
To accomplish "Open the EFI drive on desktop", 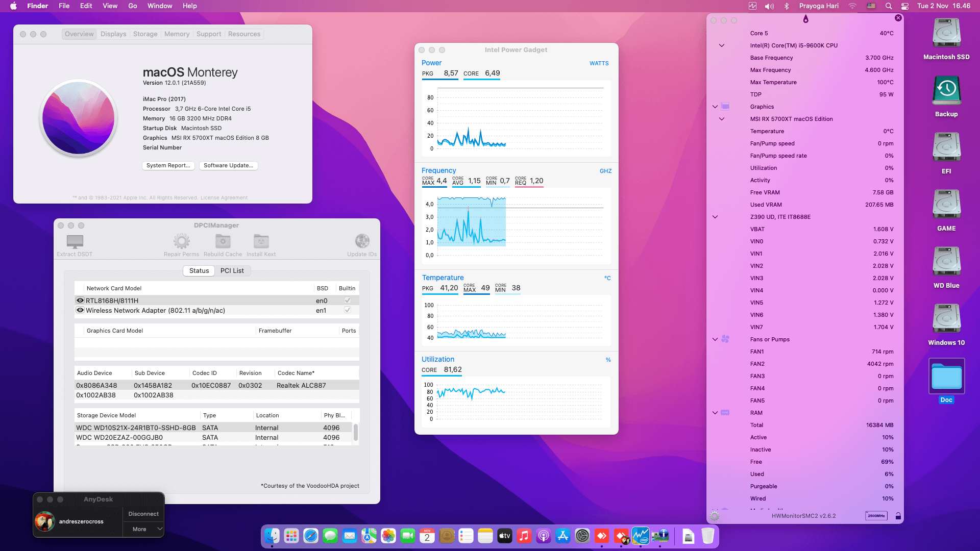I will click(x=946, y=147).
